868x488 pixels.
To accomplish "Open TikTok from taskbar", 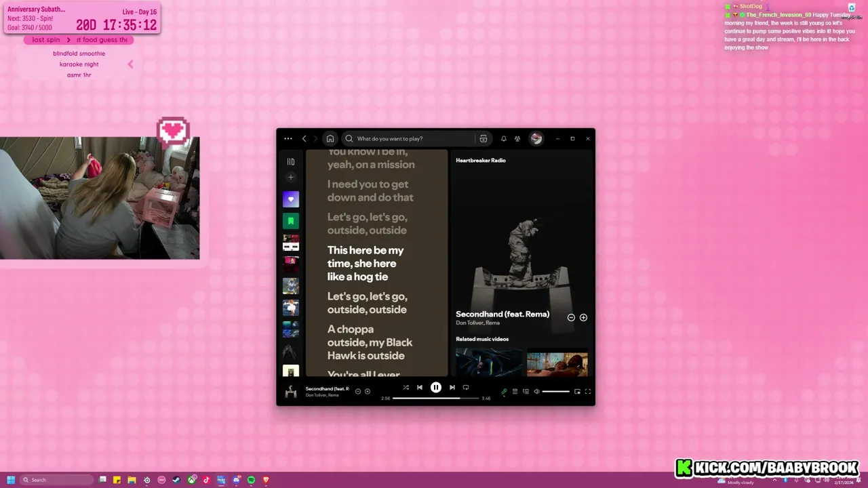I will pyautogui.click(x=206, y=480).
